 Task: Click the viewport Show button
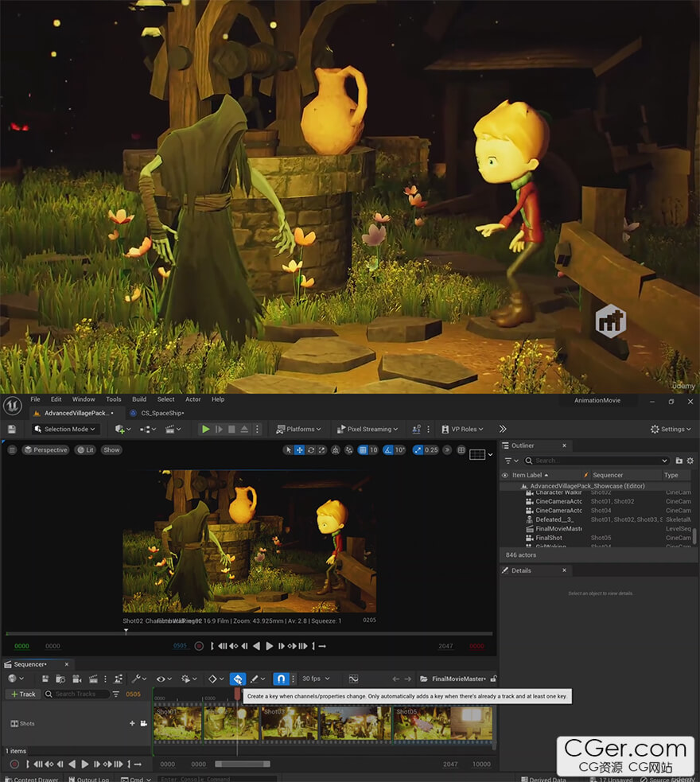111,449
